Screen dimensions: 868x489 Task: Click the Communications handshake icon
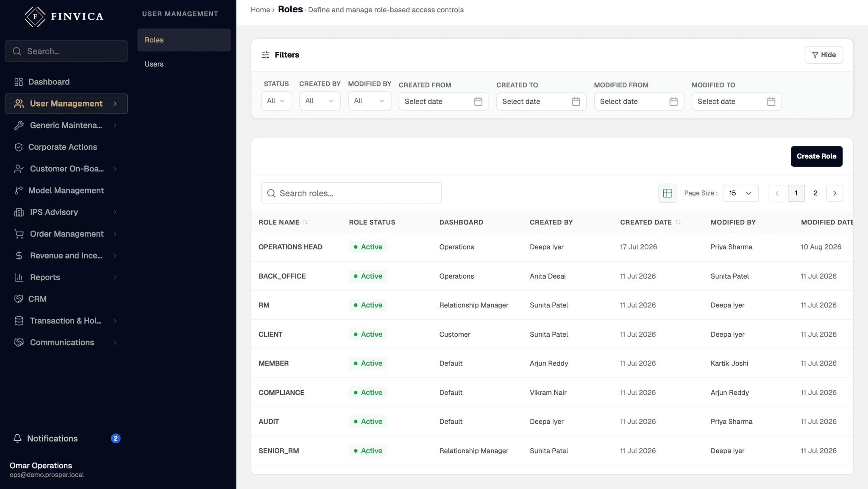[19, 342]
